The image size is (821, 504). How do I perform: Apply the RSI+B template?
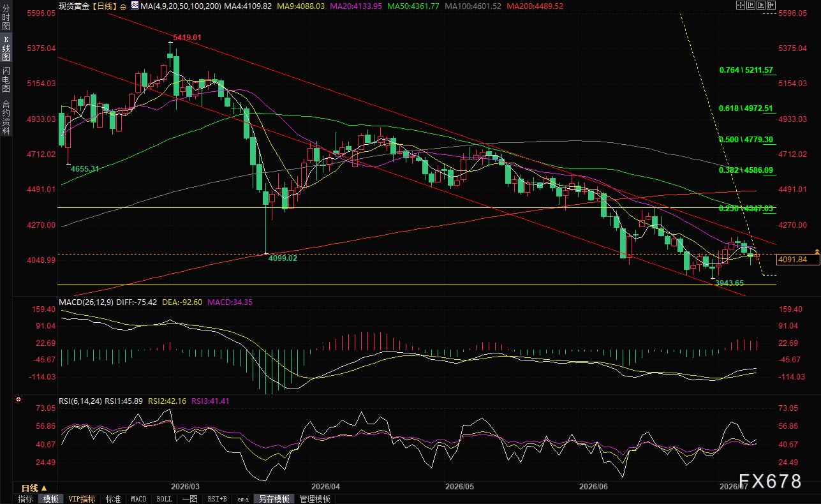pos(217,499)
